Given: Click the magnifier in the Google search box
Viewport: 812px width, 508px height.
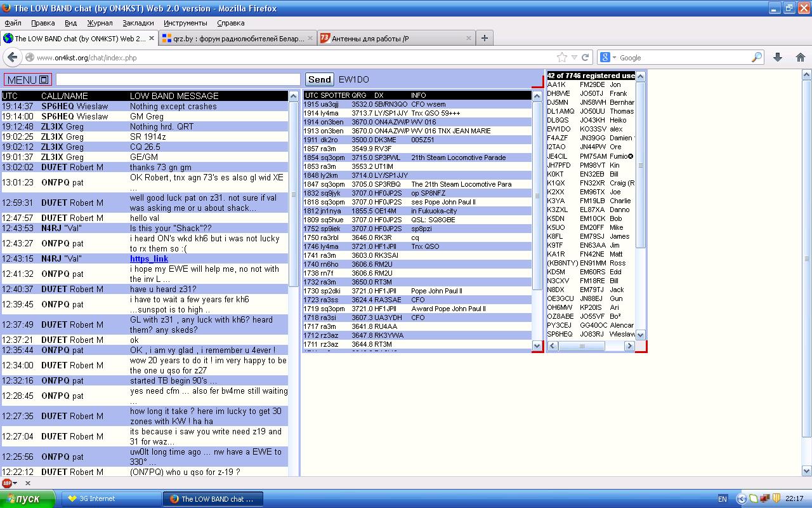Looking at the screenshot, I should point(756,57).
